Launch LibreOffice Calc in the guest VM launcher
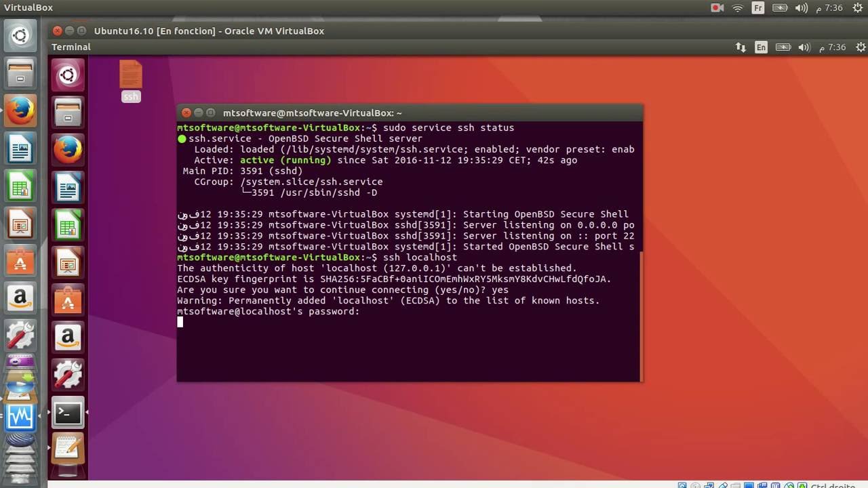The image size is (868, 488). (68, 224)
